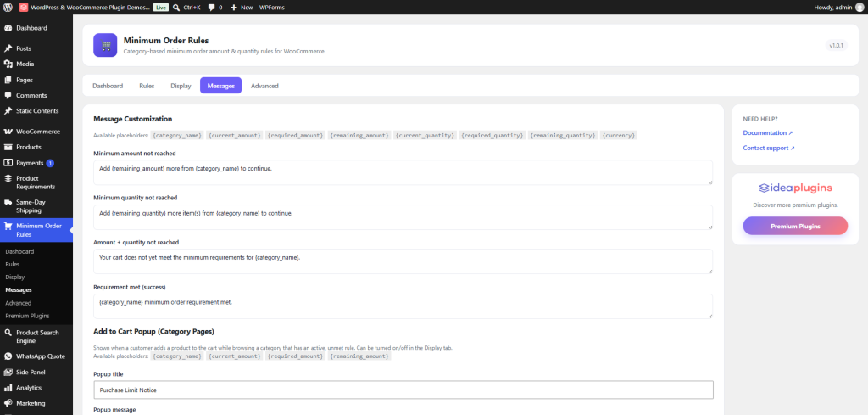Click the purple plugin logo in header
Image resolution: width=868 pixels, height=415 pixels.
[x=105, y=45]
